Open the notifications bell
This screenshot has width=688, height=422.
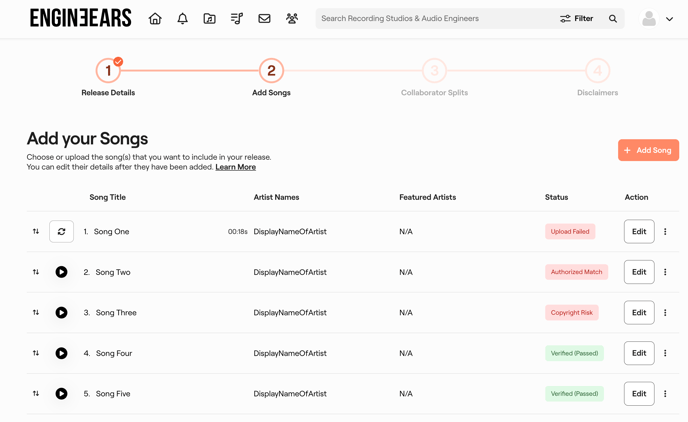[x=182, y=19]
